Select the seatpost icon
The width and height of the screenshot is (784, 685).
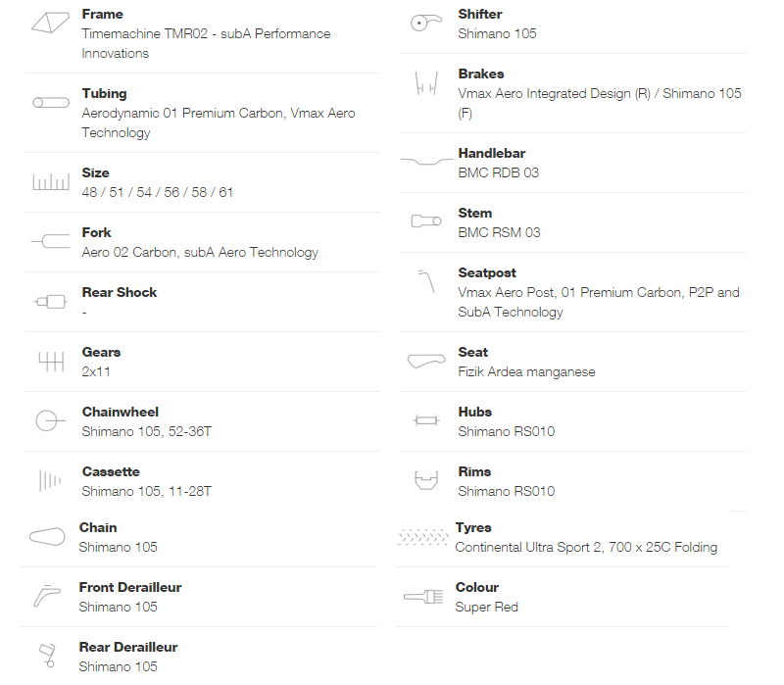point(426,281)
